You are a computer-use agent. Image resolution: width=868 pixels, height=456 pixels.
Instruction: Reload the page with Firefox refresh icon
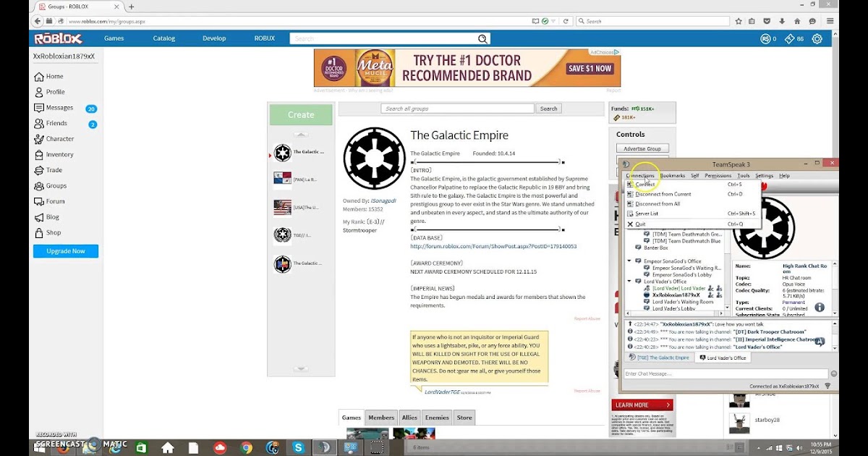566,21
